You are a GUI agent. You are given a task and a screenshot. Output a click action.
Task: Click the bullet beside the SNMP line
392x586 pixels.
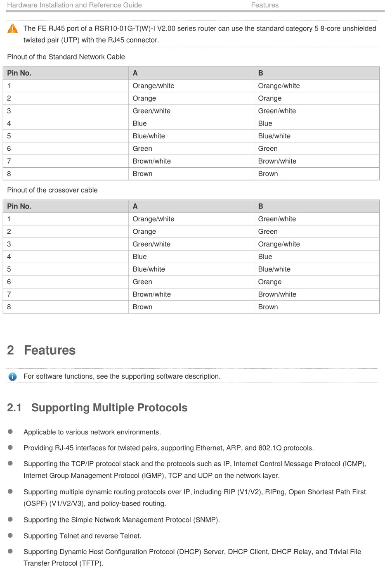pos(10,519)
